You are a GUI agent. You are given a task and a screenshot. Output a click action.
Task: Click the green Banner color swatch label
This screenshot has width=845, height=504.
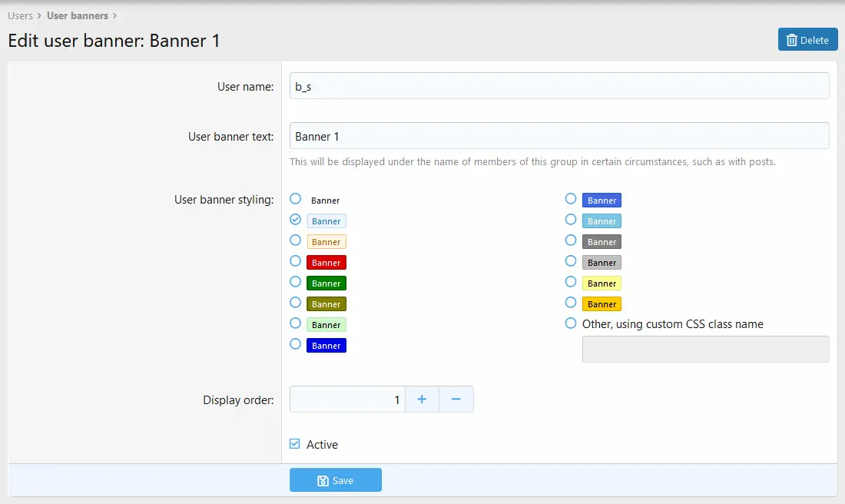(326, 283)
